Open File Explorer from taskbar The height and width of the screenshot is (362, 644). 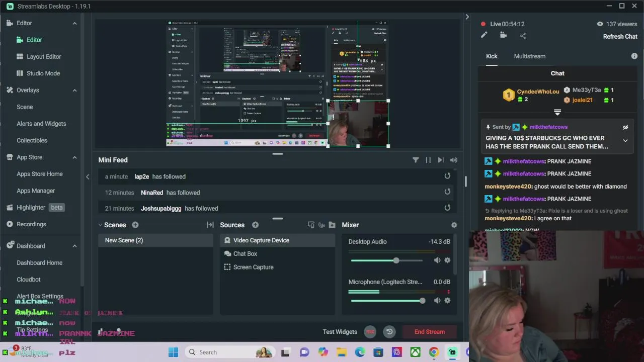tap(342, 352)
